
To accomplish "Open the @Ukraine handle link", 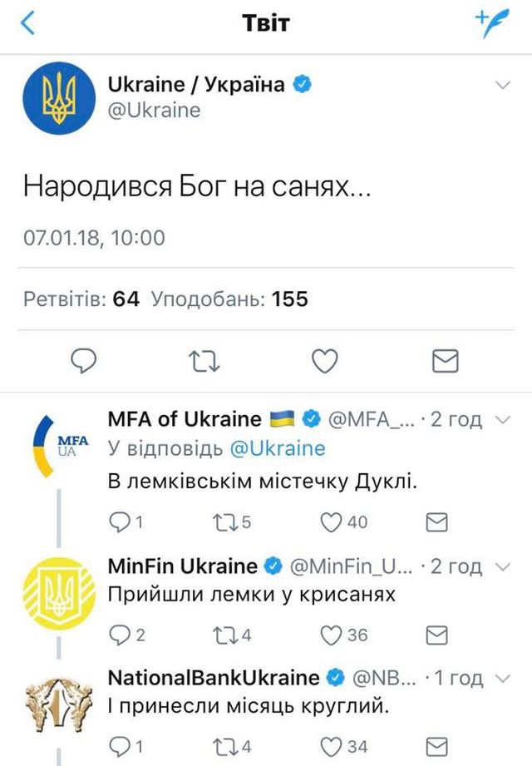I will tap(155, 109).
